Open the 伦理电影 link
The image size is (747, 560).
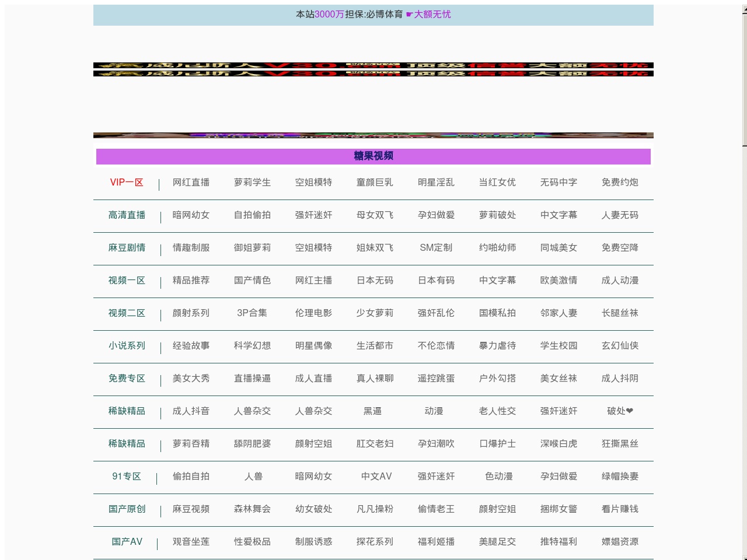[313, 313]
